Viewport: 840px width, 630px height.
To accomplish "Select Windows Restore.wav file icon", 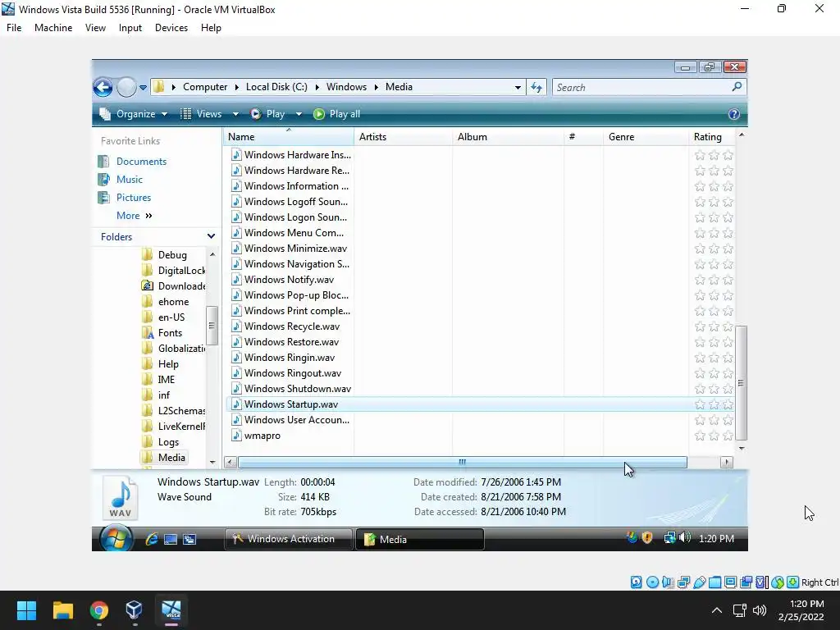I will [236, 342].
